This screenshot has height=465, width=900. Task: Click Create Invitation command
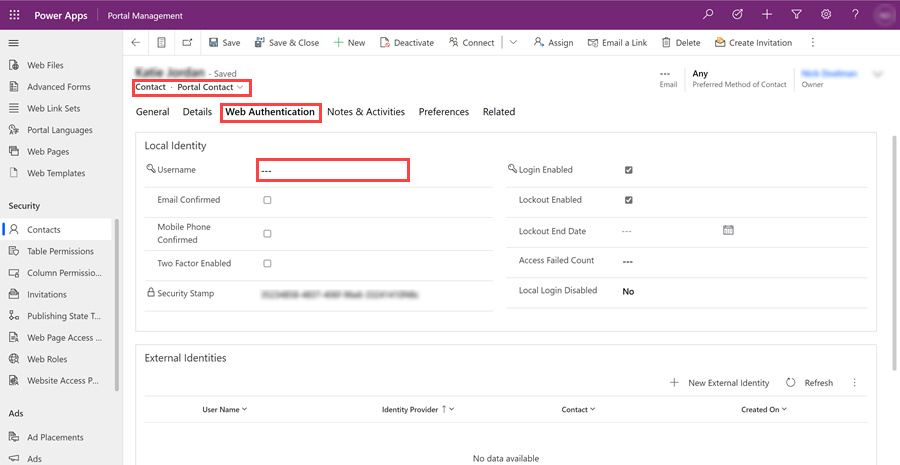pos(753,42)
